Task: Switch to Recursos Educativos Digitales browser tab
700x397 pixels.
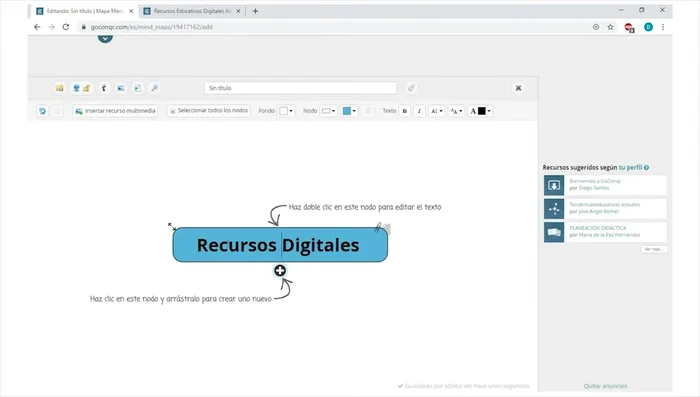Action: click(x=192, y=11)
